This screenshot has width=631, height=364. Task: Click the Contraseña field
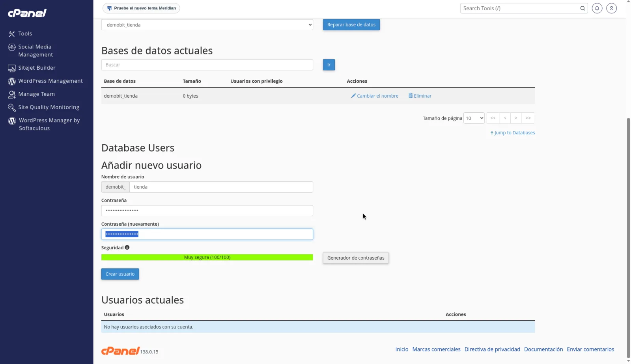[x=207, y=211]
